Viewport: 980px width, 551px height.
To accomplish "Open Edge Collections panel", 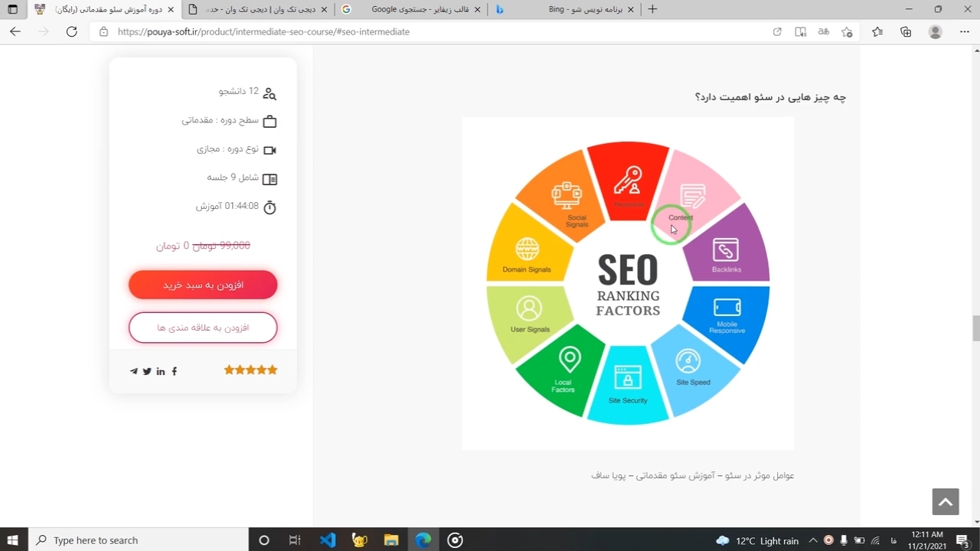I will tap(906, 32).
